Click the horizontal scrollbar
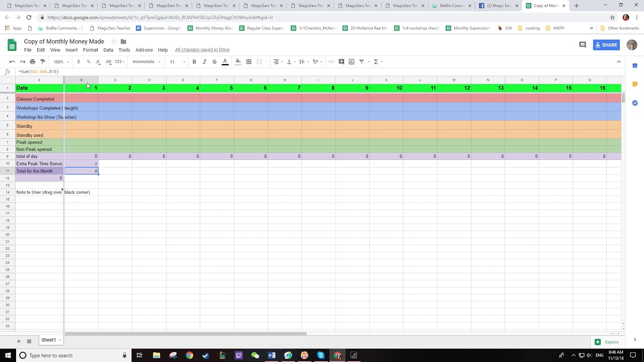 (x=186, y=333)
